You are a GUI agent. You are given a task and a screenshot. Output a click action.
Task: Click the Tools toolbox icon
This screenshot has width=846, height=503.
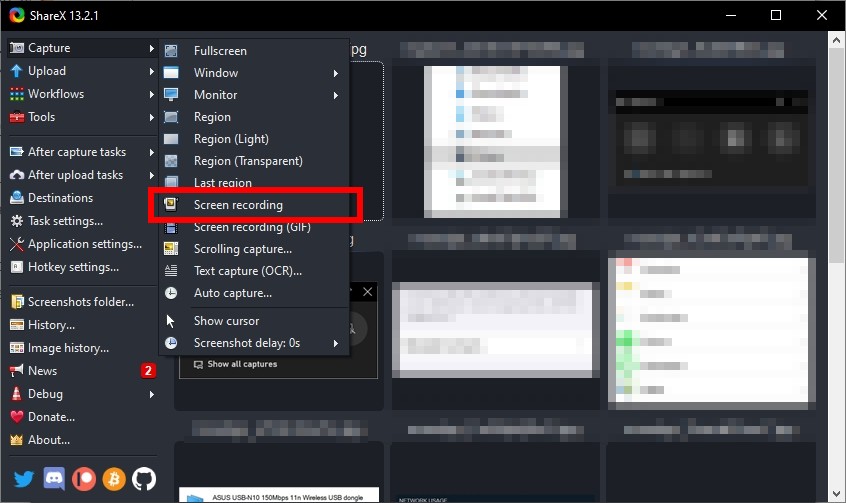point(17,117)
